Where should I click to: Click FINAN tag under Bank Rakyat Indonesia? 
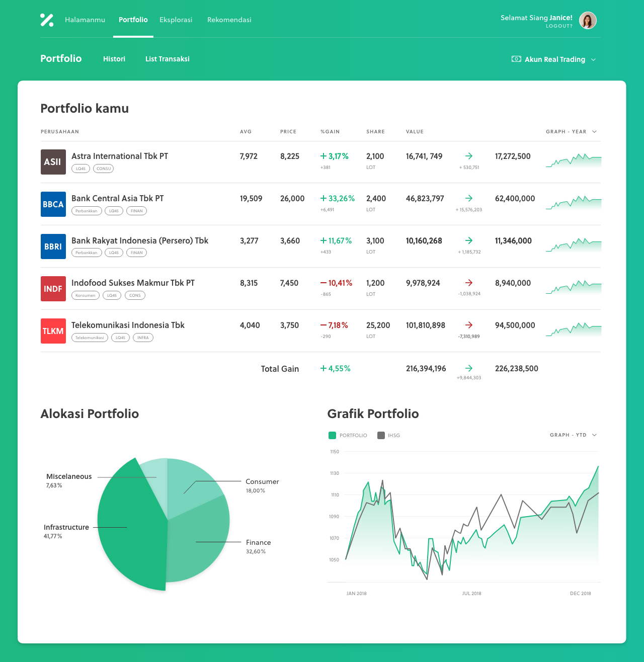point(136,253)
